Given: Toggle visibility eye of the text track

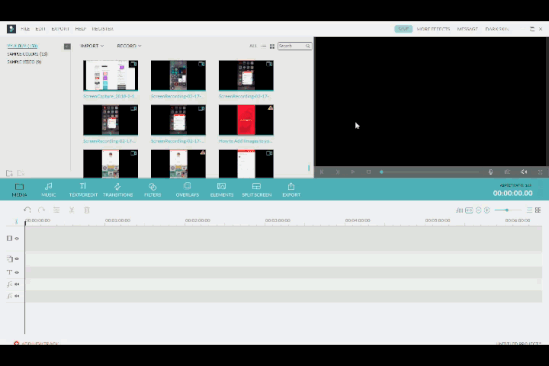Looking at the screenshot, I should [x=17, y=272].
